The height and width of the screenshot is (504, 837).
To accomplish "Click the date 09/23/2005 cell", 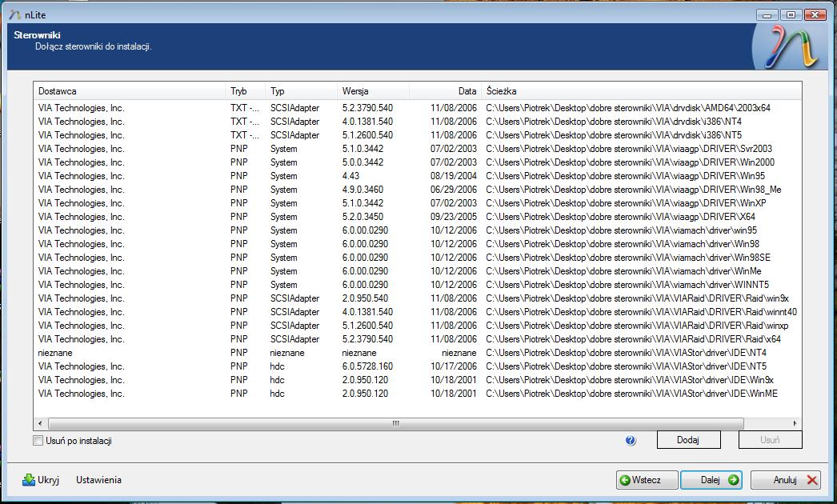I will pos(454,217).
